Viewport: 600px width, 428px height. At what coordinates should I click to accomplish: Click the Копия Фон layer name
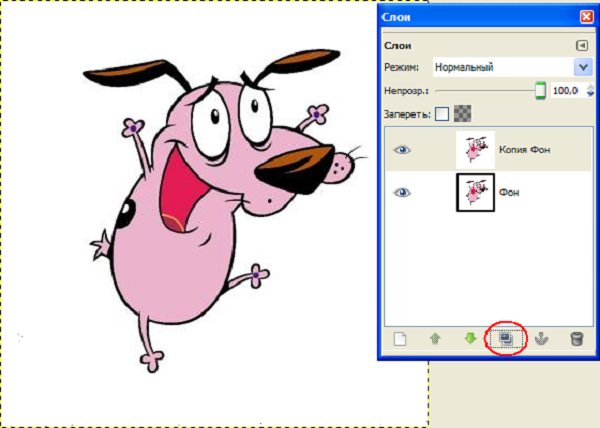pos(524,150)
